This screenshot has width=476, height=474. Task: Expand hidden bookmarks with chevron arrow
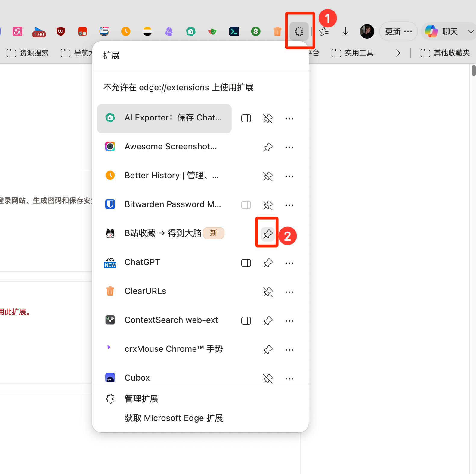pos(398,53)
